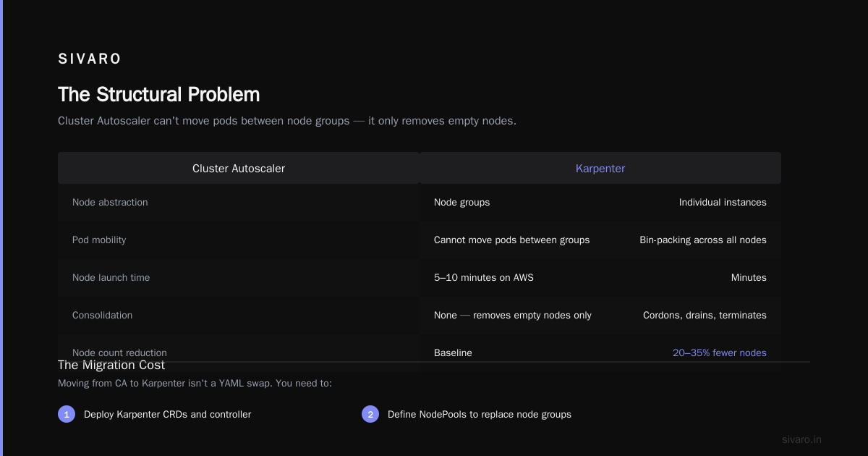Click the step 1 number badge
The height and width of the screenshot is (456, 868).
[x=67, y=415]
